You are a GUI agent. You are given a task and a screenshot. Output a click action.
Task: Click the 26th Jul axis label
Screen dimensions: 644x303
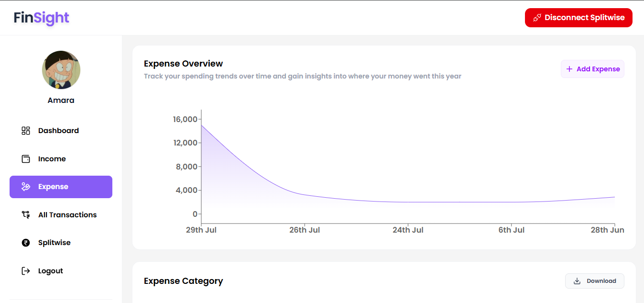point(305,230)
